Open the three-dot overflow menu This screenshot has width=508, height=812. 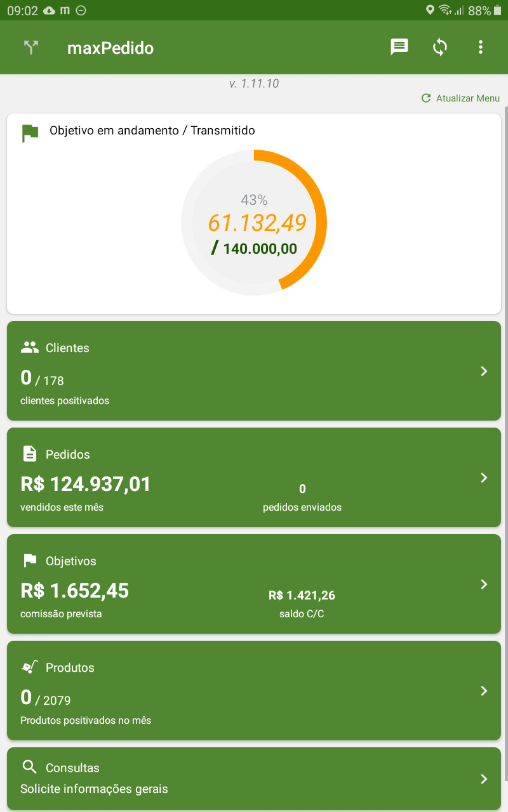click(x=481, y=47)
